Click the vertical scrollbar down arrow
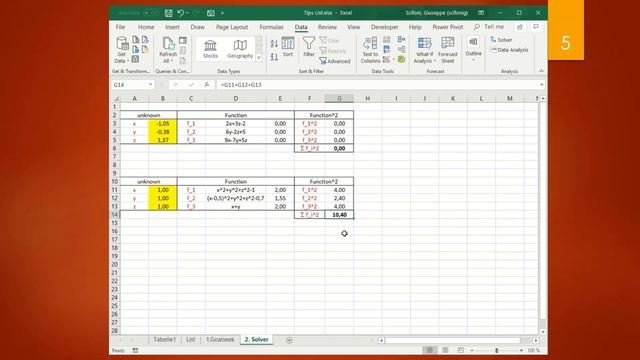 coord(542,332)
